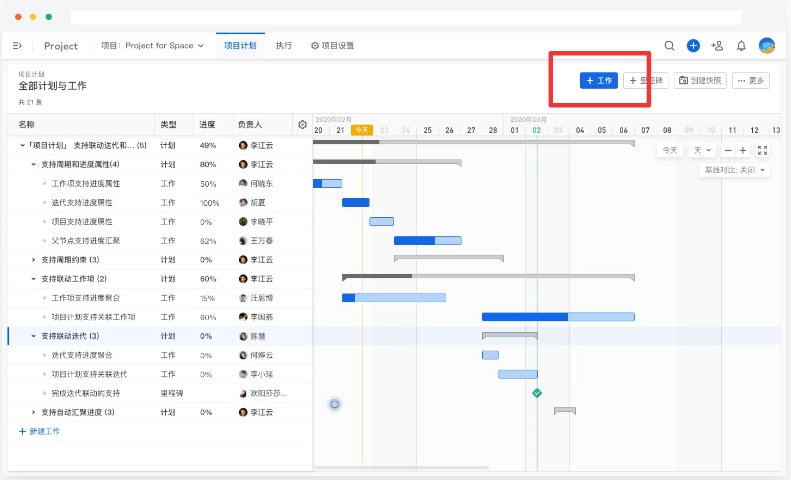791x480 pixels.
Task: Open the 天 time scale dropdown
Action: pyautogui.click(x=703, y=150)
